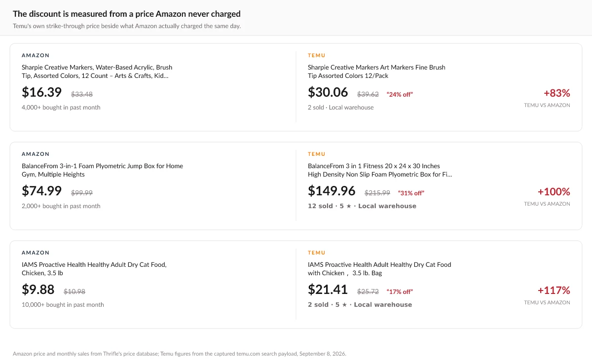Select the "17% off" discount label
The height and width of the screenshot is (364, 592).
[400, 291]
